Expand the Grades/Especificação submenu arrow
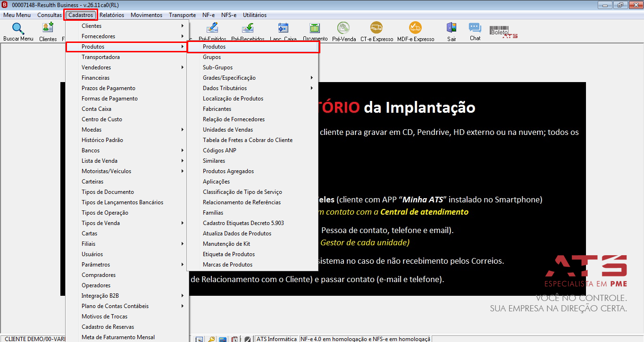The image size is (644, 342). 312,78
